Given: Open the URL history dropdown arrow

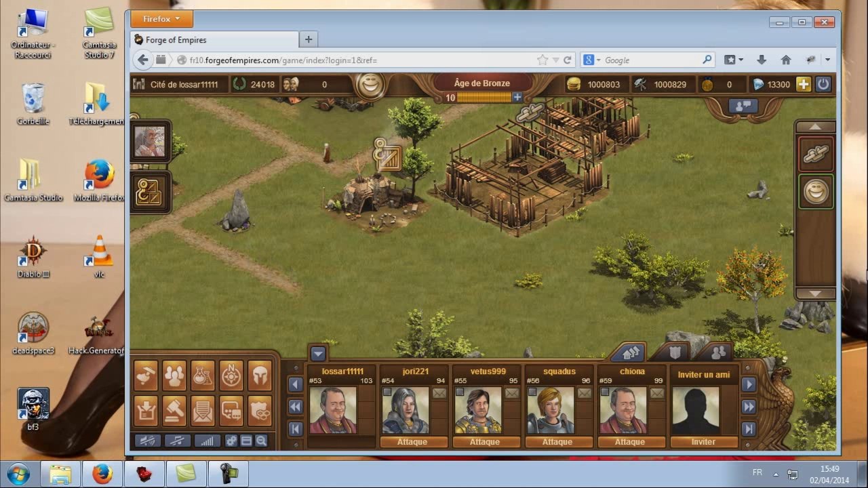Looking at the screenshot, I should point(555,60).
